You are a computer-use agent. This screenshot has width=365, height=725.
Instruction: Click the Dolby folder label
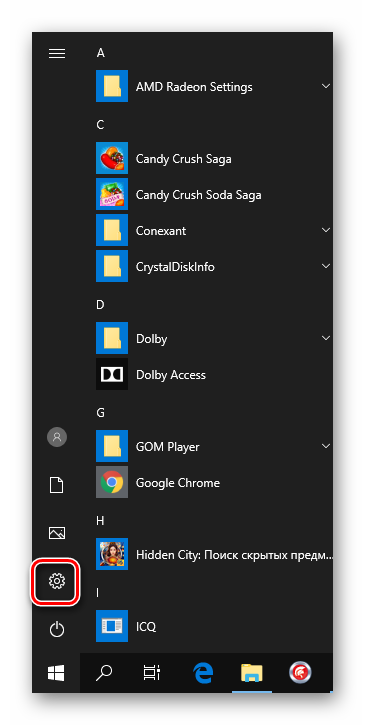151,339
